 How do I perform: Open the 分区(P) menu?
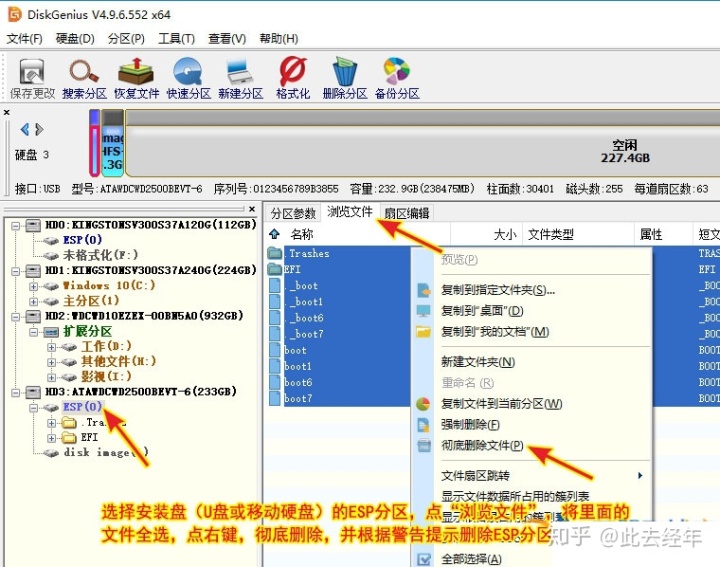pos(126,39)
